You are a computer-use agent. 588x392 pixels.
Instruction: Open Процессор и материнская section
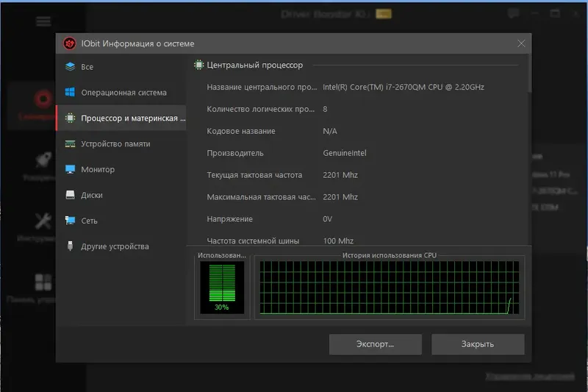click(x=121, y=118)
